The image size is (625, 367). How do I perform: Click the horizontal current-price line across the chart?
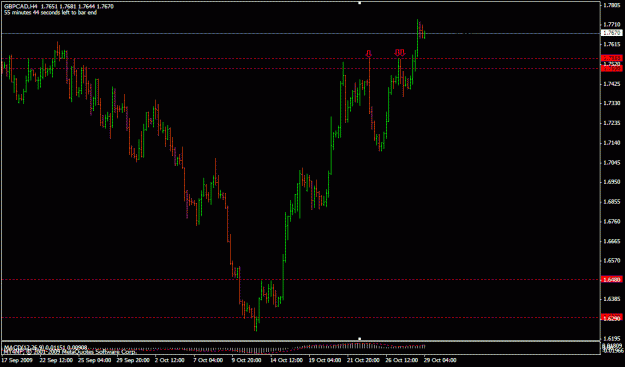(x=301, y=33)
